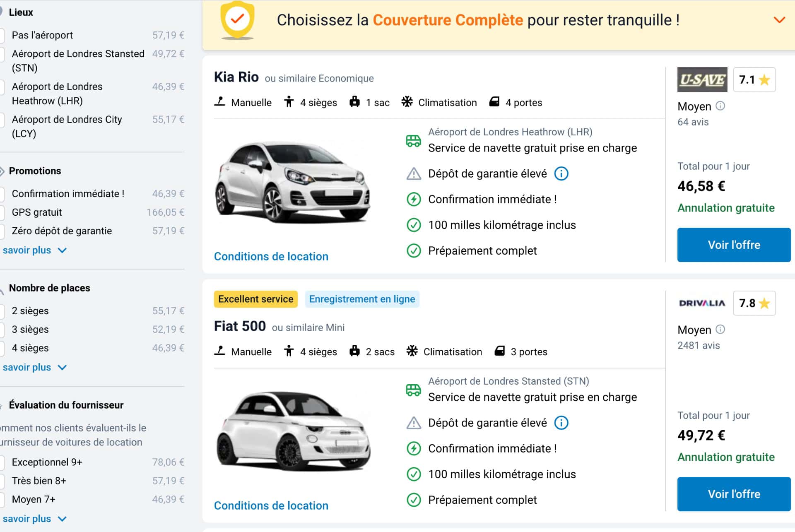Open Conditions de location for Kia Rio

click(x=271, y=256)
